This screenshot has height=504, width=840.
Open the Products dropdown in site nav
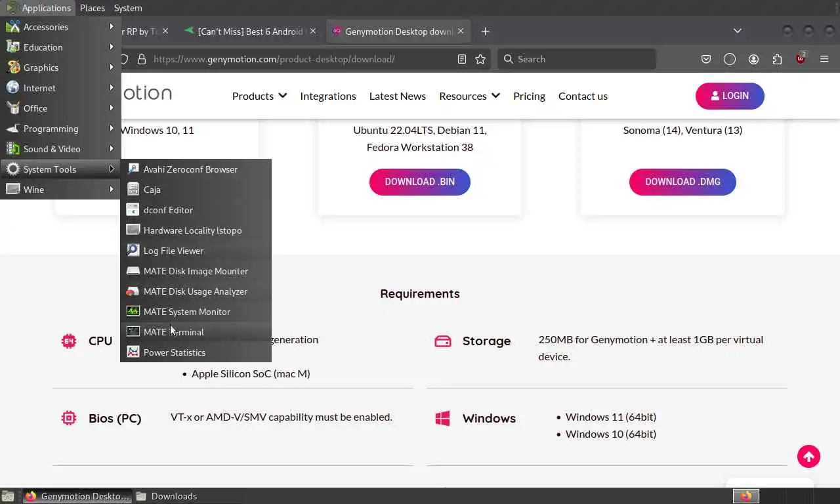pyautogui.click(x=259, y=96)
